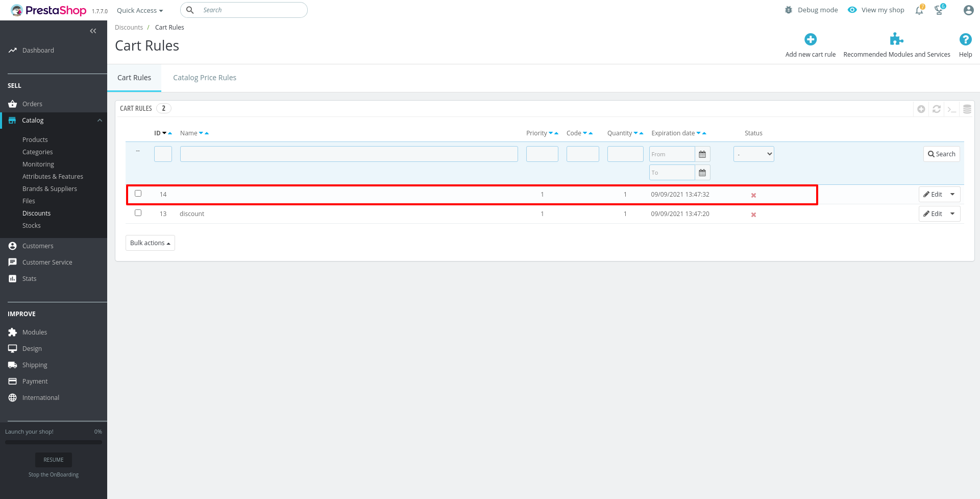Open the Discounts sidebar entry

[36, 213]
